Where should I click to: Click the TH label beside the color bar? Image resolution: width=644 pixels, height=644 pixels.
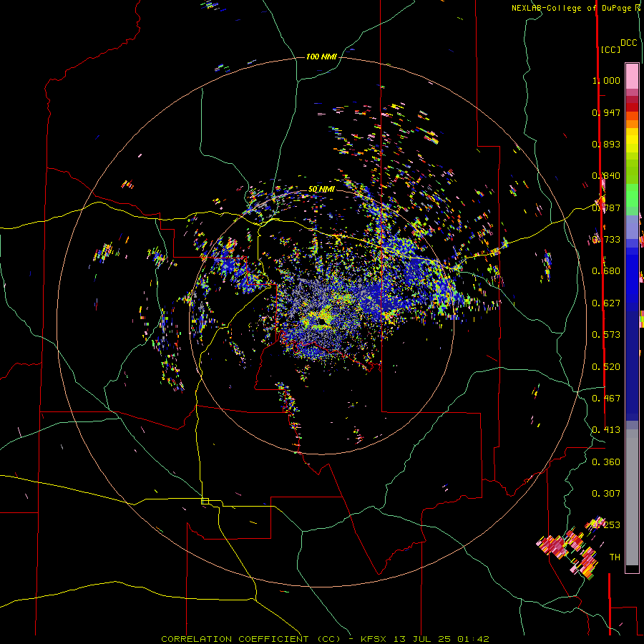[615, 557]
